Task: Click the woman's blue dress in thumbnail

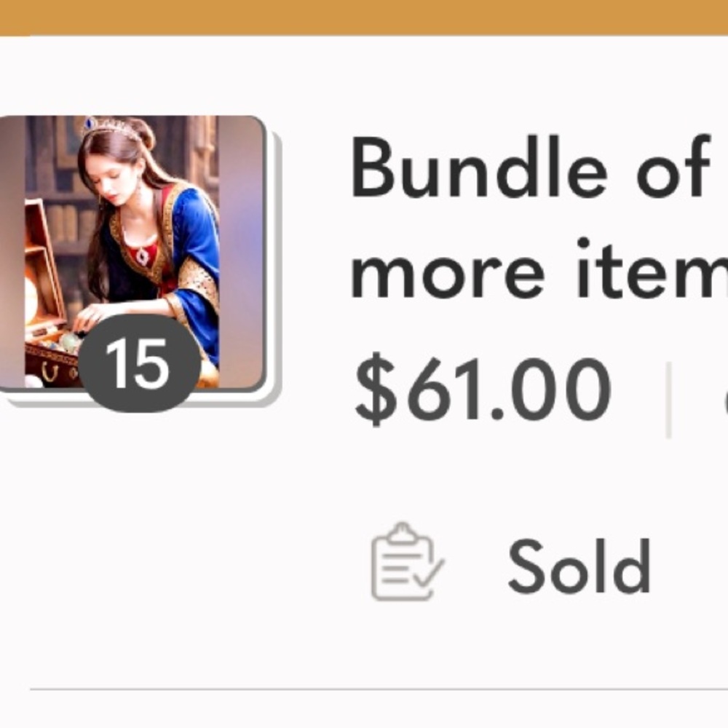Action: click(197, 240)
